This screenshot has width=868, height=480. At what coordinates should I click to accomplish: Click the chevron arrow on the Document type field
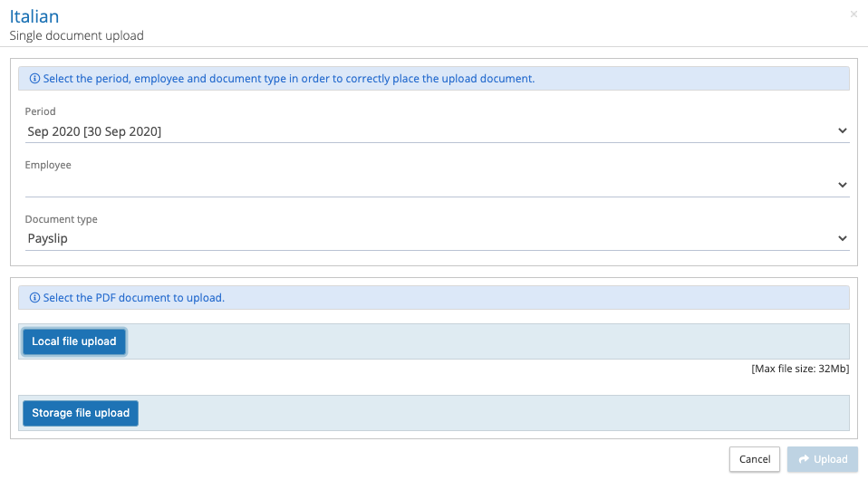843,238
